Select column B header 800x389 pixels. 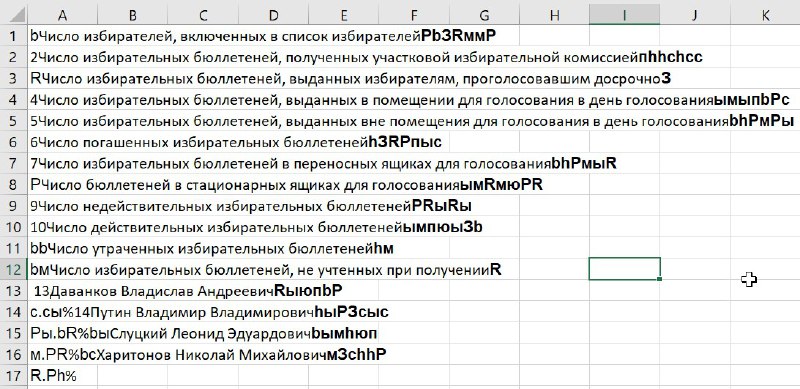132,15
